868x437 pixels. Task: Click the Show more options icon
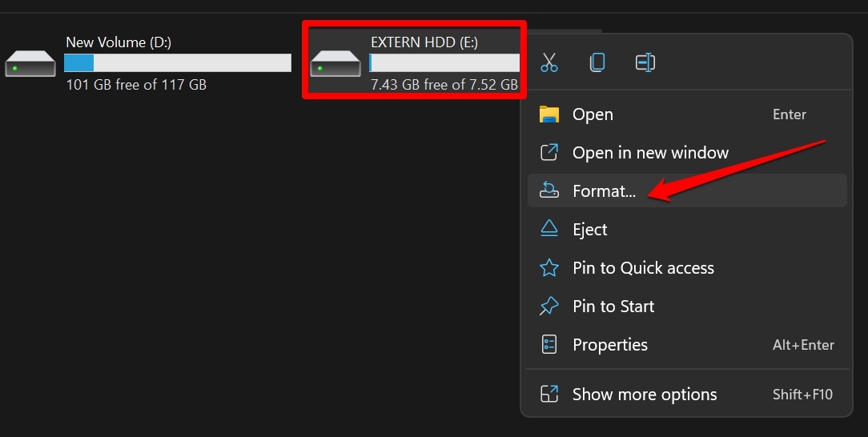point(549,394)
